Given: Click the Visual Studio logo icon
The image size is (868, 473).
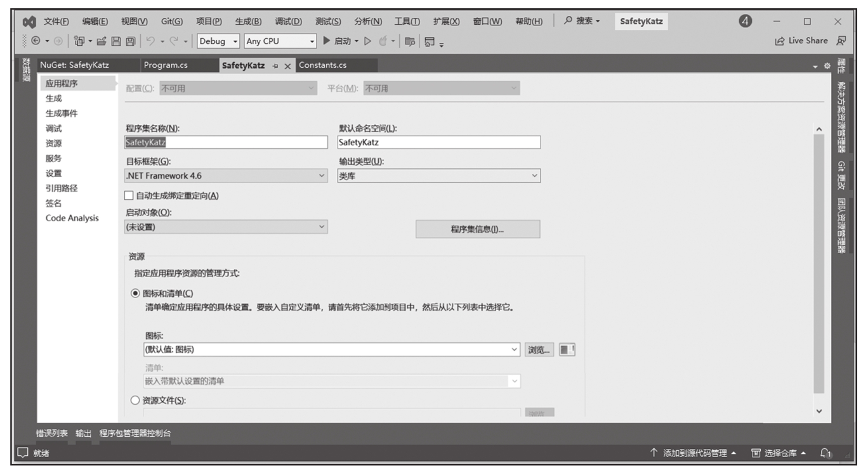Looking at the screenshot, I should coord(29,22).
